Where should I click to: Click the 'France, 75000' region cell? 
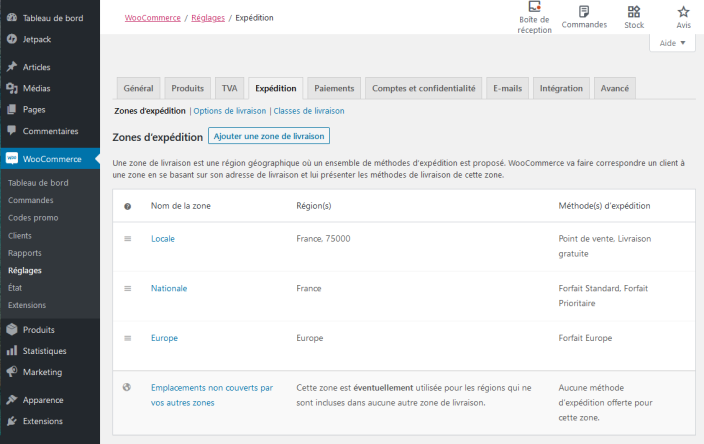point(323,239)
